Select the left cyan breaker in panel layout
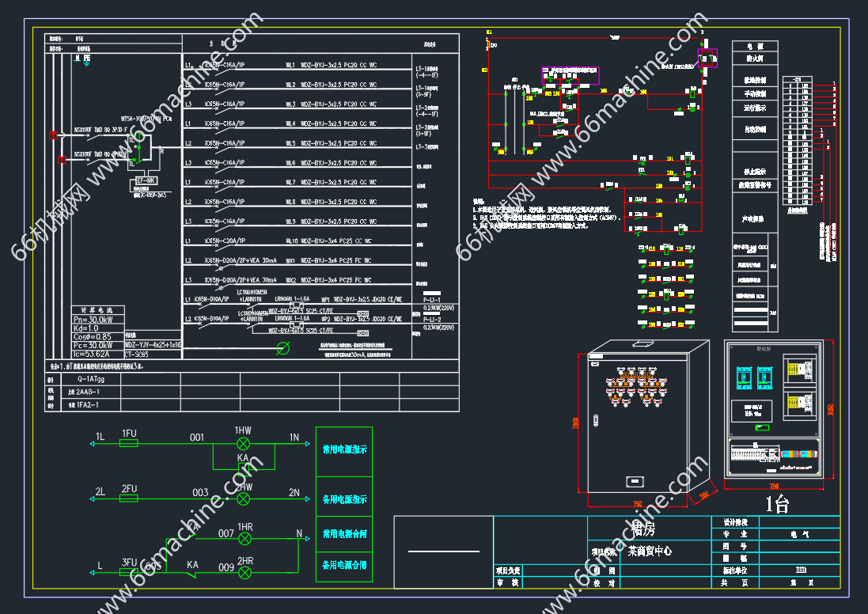The width and height of the screenshot is (868, 614). pyautogui.click(x=745, y=377)
